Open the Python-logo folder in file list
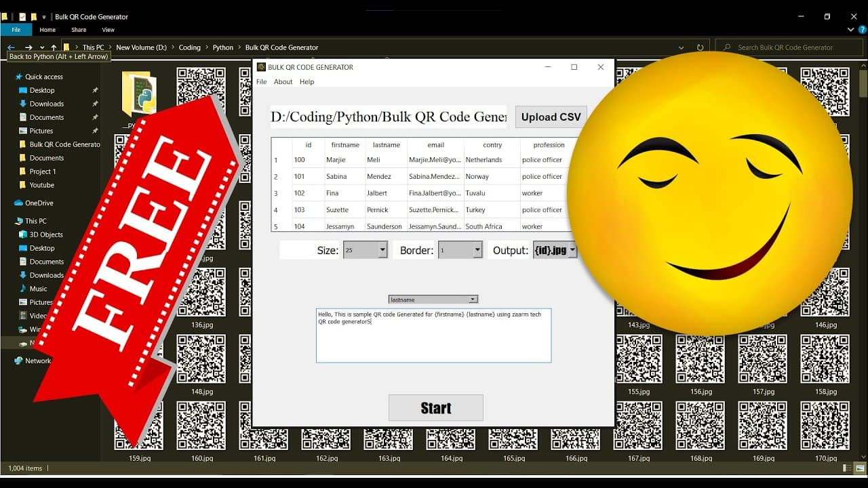 (x=139, y=94)
